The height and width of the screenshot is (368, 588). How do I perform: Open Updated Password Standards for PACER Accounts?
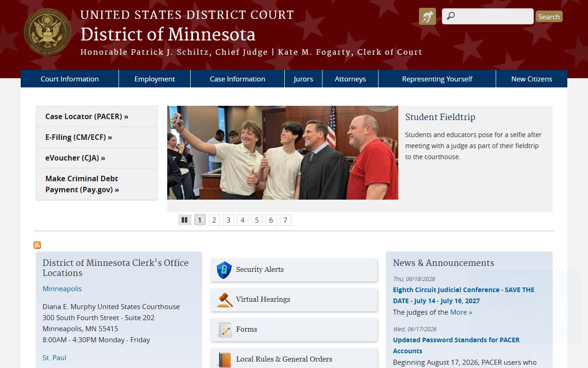pos(456,345)
